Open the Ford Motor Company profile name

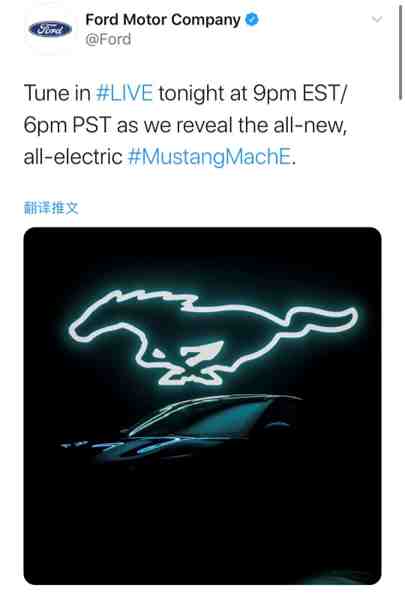click(163, 19)
